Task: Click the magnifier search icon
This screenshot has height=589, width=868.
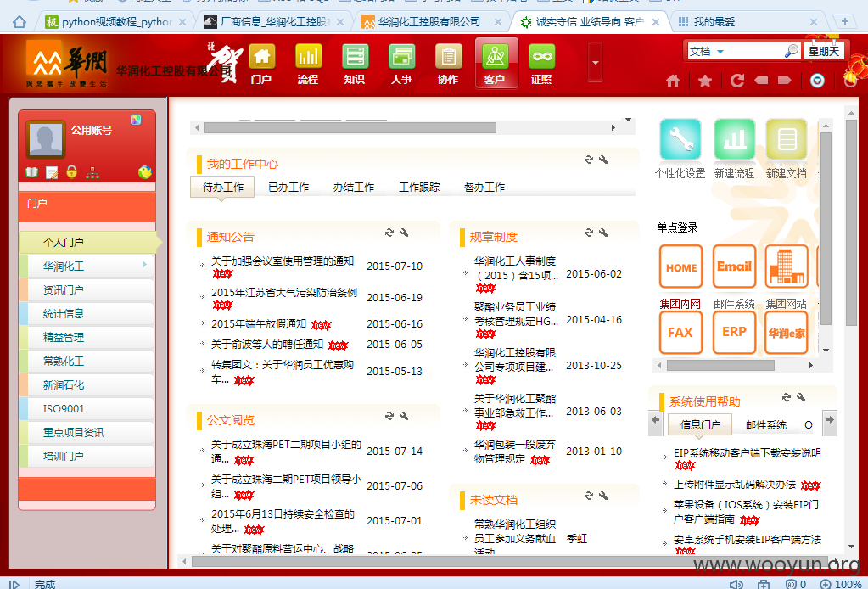Action: tap(792, 51)
